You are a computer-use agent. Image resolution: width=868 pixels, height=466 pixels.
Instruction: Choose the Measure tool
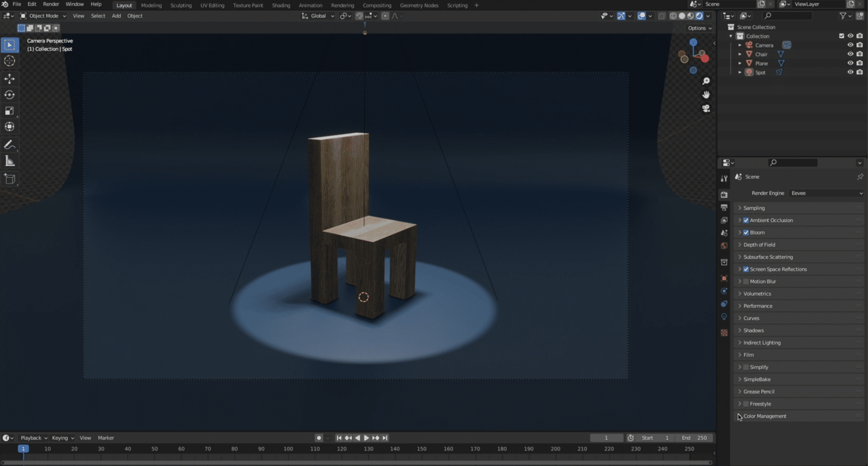[x=10, y=161]
